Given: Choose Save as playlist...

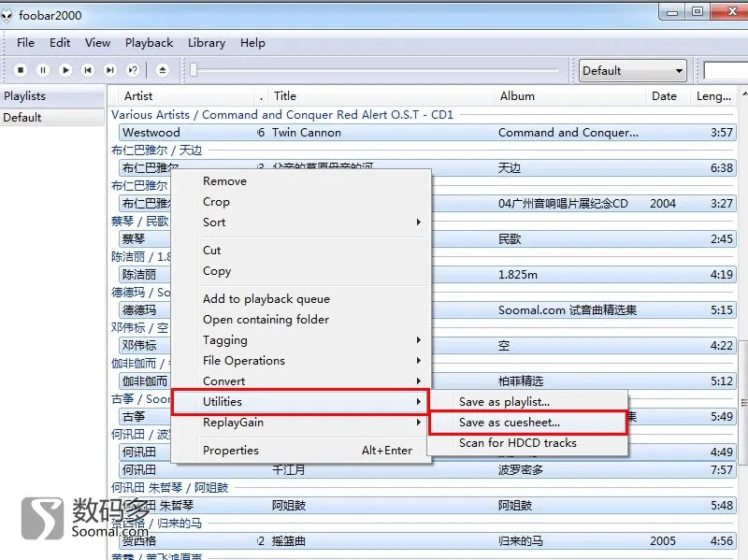Looking at the screenshot, I should 527,402.
